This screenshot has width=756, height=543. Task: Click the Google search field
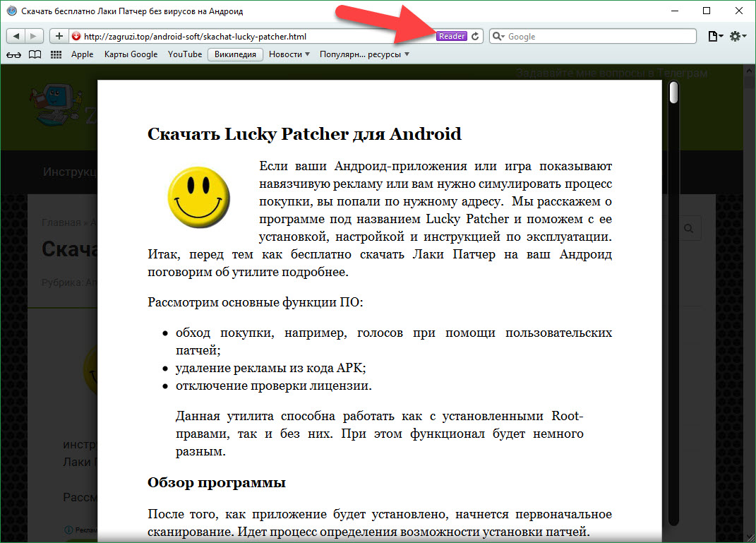coord(600,36)
